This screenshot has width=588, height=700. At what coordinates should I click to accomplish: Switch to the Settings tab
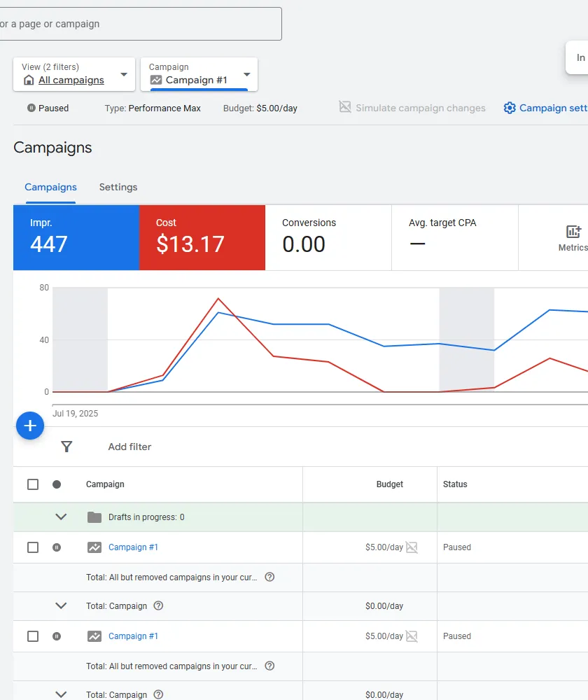tap(118, 187)
